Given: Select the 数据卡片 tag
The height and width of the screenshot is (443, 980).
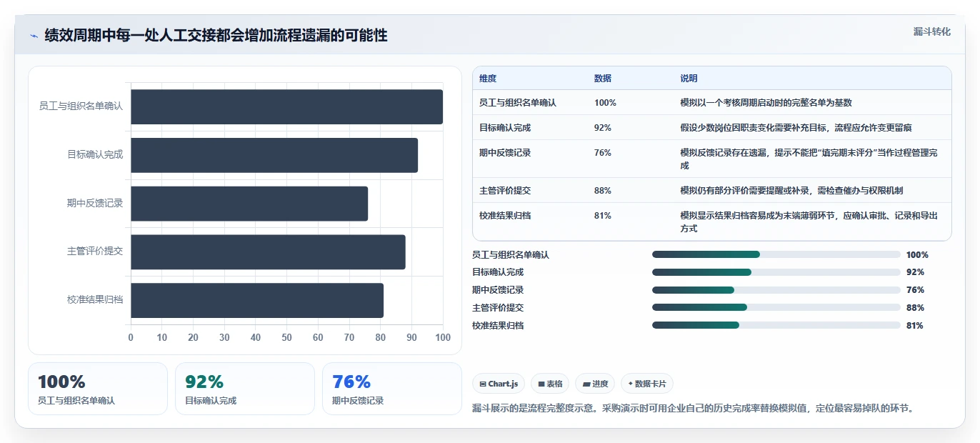Looking at the screenshot, I should (x=647, y=384).
